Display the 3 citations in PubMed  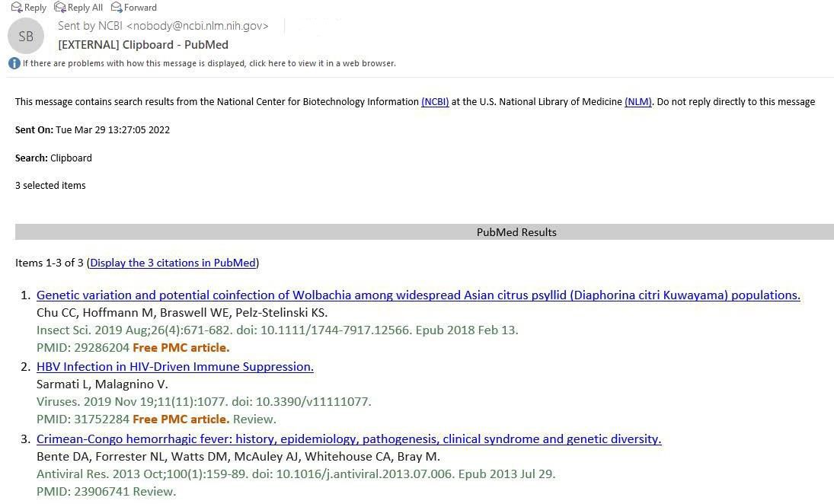click(173, 263)
